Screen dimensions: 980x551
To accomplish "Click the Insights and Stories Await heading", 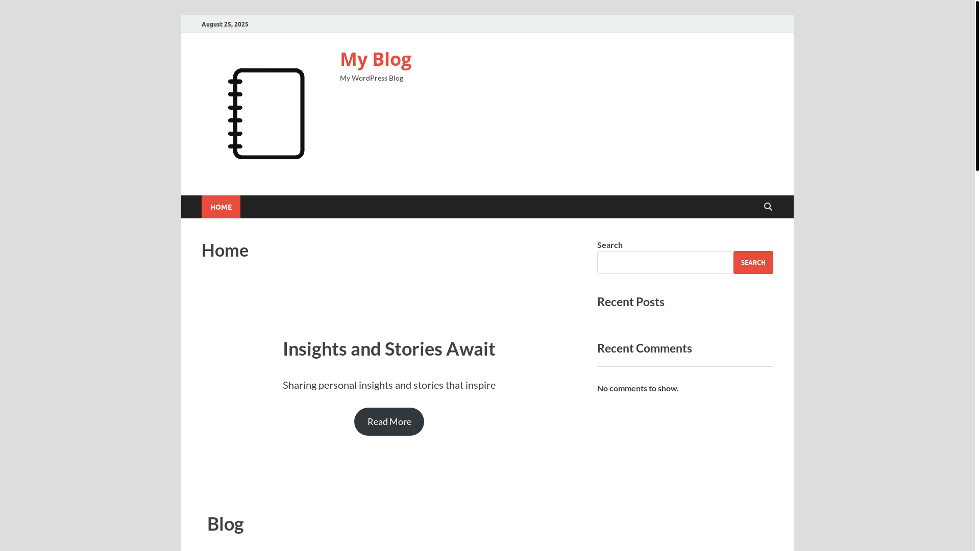I will (389, 348).
